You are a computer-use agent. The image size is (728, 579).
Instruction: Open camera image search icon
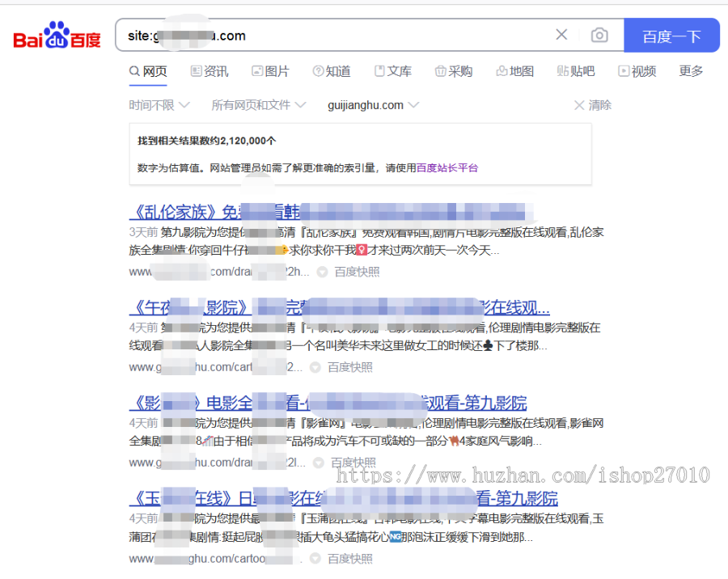[x=599, y=35]
